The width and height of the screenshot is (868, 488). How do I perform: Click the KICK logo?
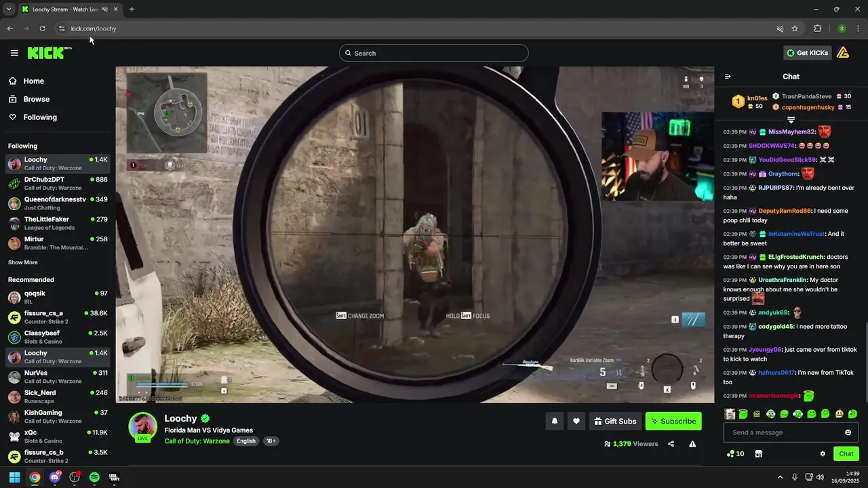click(50, 53)
